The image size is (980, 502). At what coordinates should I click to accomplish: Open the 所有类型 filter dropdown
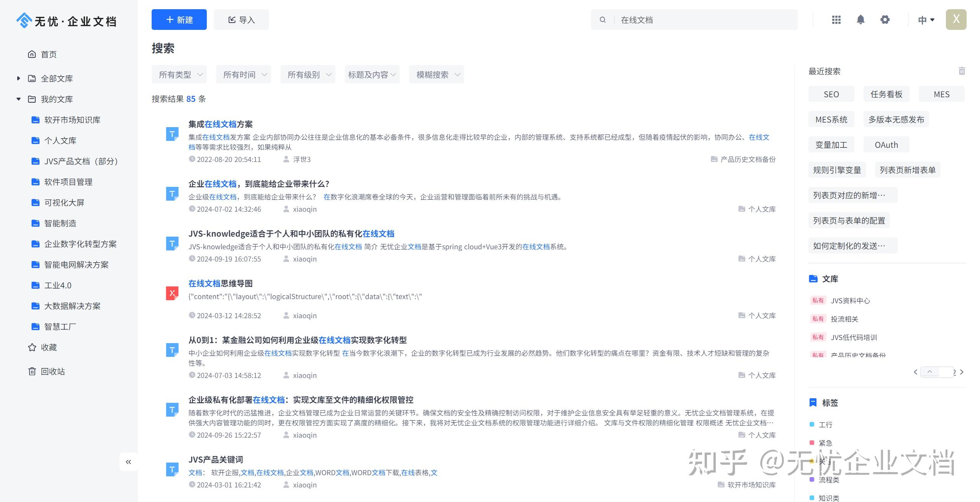pyautogui.click(x=179, y=75)
